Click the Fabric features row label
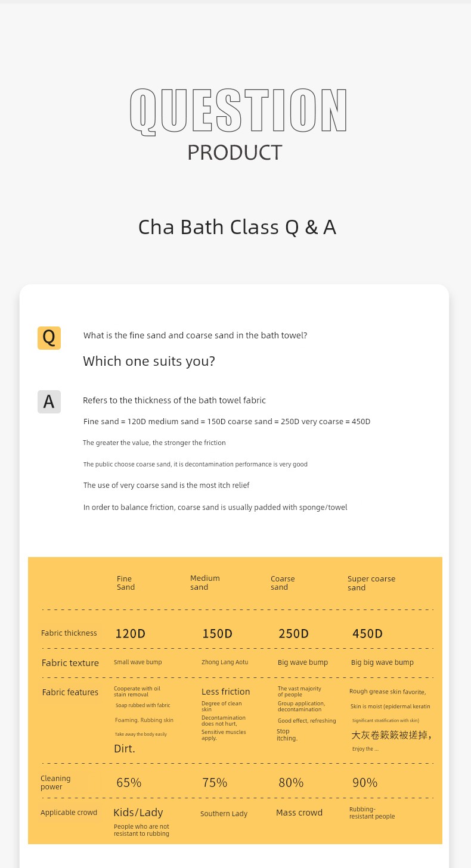The width and height of the screenshot is (471, 868). coord(70,692)
